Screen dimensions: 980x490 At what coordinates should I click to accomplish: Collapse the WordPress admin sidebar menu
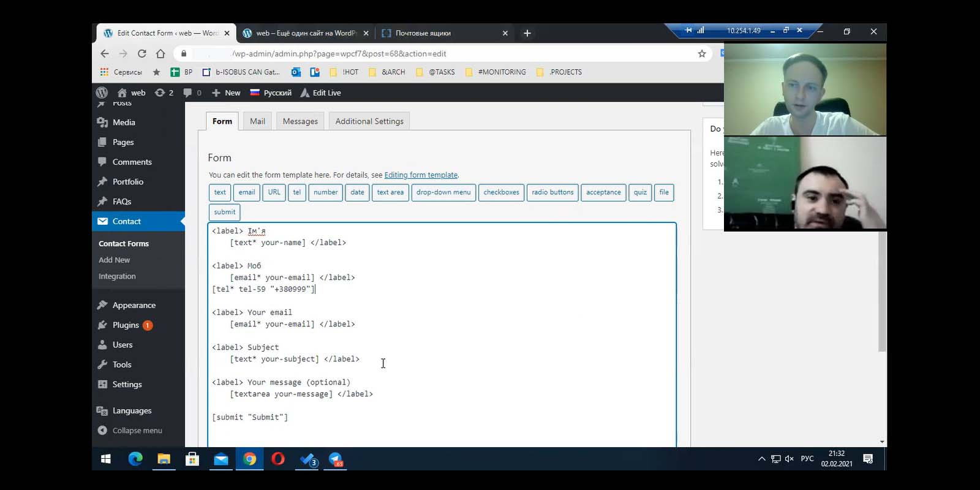[129, 431]
